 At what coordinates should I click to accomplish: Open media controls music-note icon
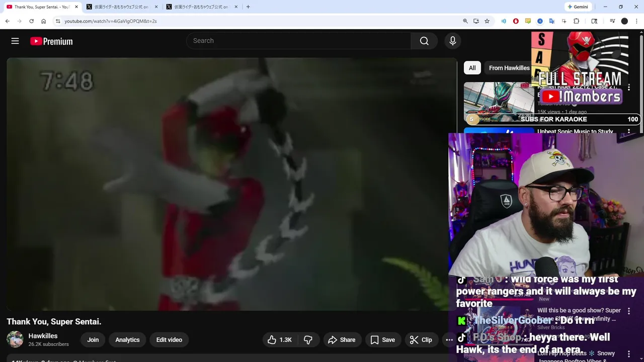612,21
